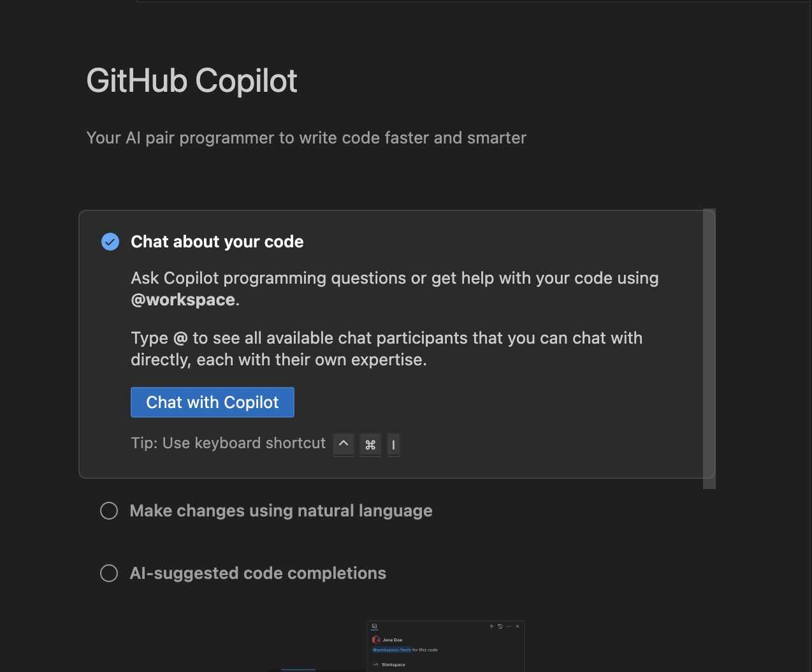
Task: Click the plus new chat icon in preview
Action: point(491,626)
